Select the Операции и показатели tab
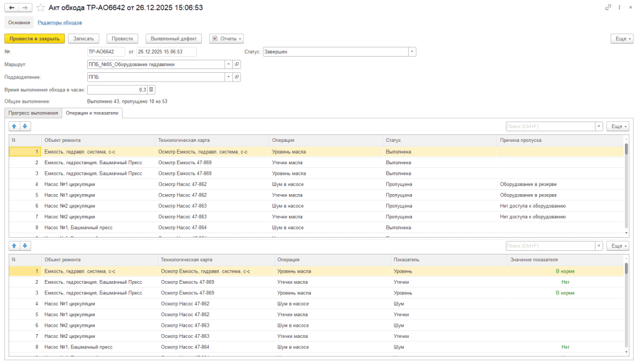638x364 pixels. click(92, 113)
